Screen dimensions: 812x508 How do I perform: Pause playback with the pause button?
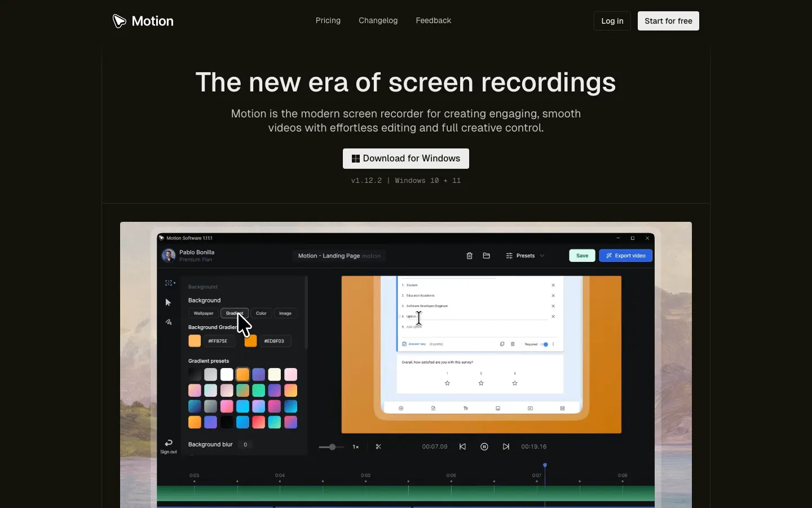tap(484, 446)
